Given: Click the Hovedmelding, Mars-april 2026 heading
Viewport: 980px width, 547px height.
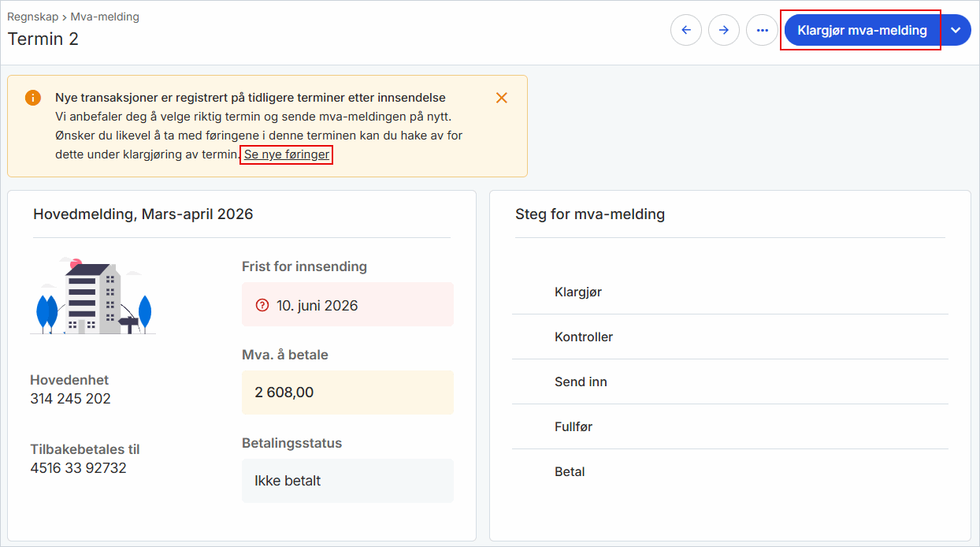Looking at the screenshot, I should (143, 214).
